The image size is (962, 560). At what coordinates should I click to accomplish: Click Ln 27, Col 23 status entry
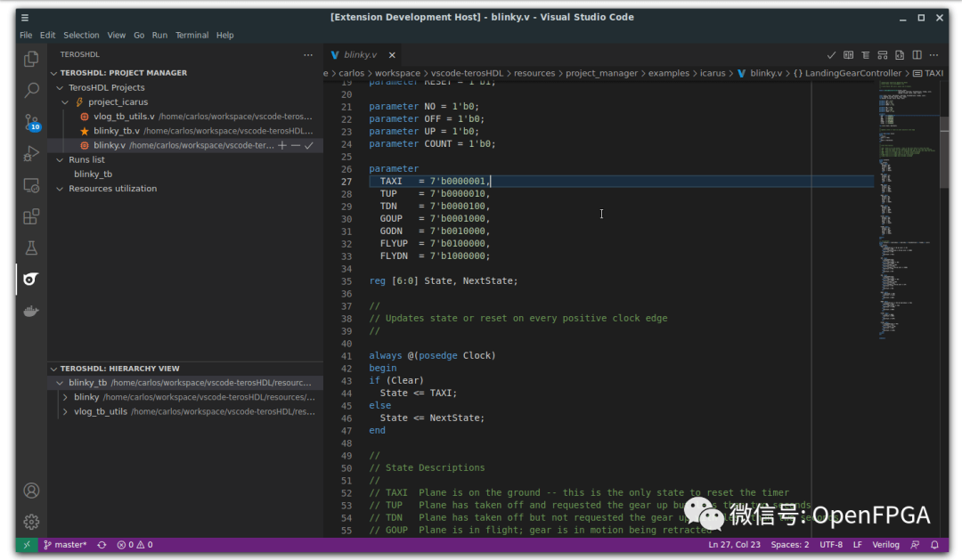point(734,545)
